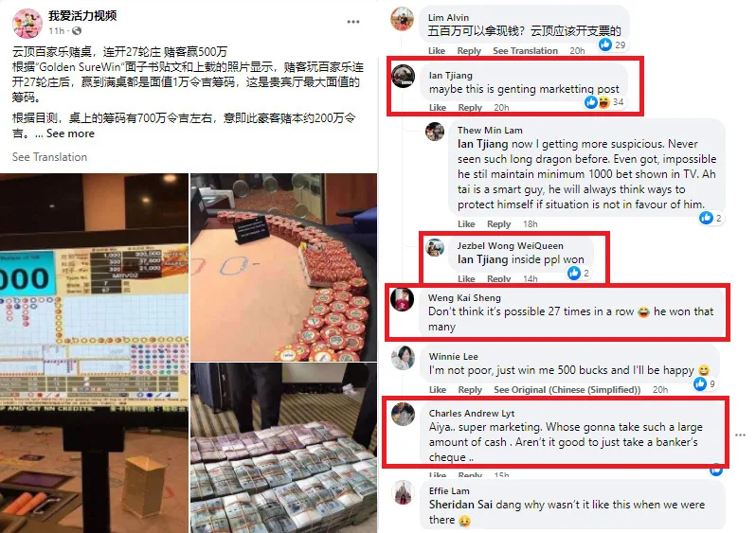Image resolution: width=756 pixels, height=533 pixels.
Task: Click See Translation under the post
Action: 49,157
